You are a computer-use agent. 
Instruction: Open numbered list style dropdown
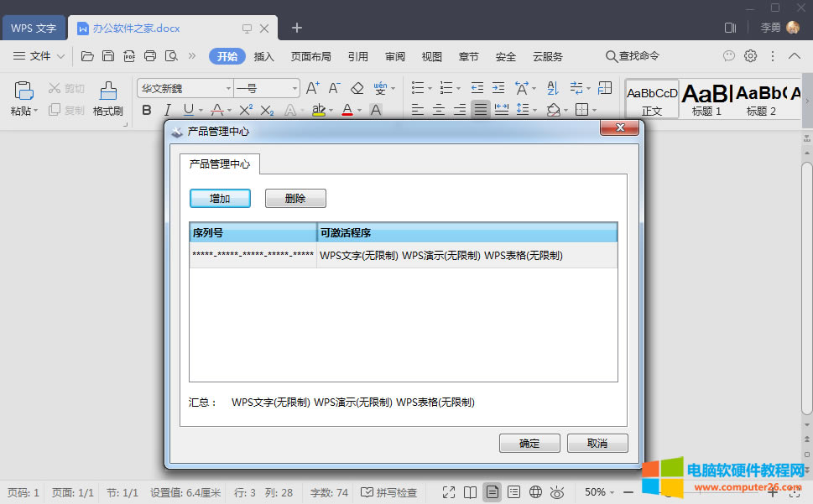(x=458, y=89)
